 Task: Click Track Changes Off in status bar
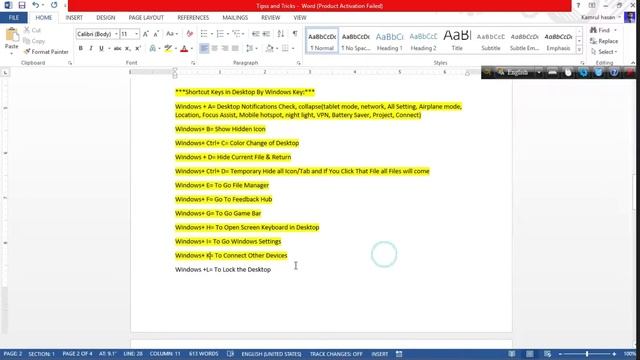click(x=336, y=354)
